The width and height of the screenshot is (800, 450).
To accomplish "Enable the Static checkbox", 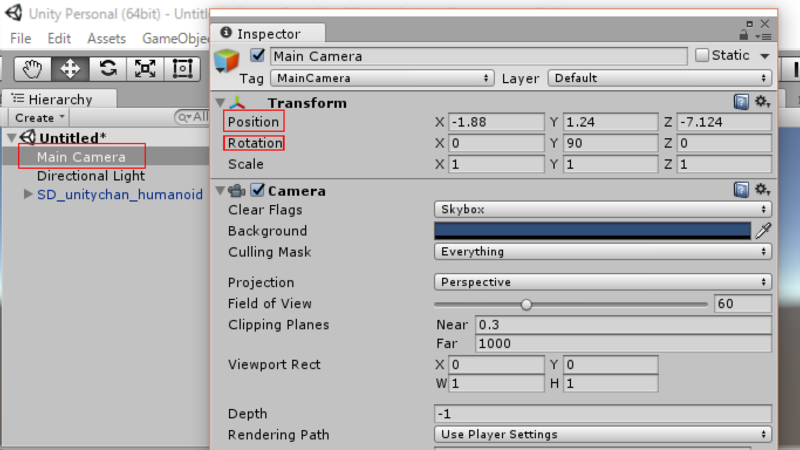I will 702,55.
